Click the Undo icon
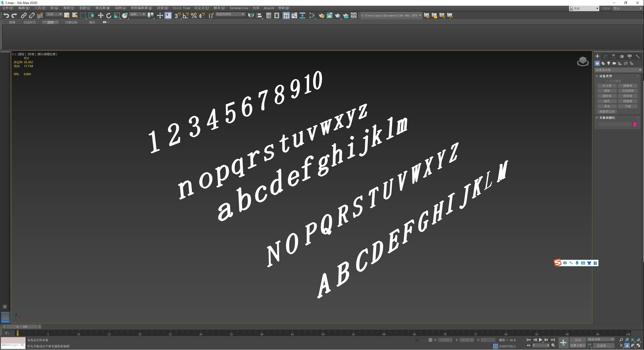This screenshot has width=644, height=350. tap(6, 15)
